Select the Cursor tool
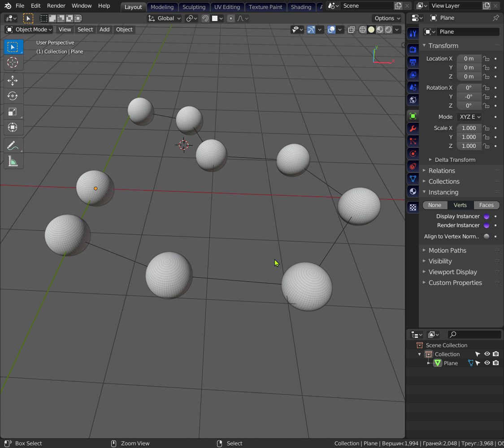The width and height of the screenshot is (504, 448). pos(13,62)
